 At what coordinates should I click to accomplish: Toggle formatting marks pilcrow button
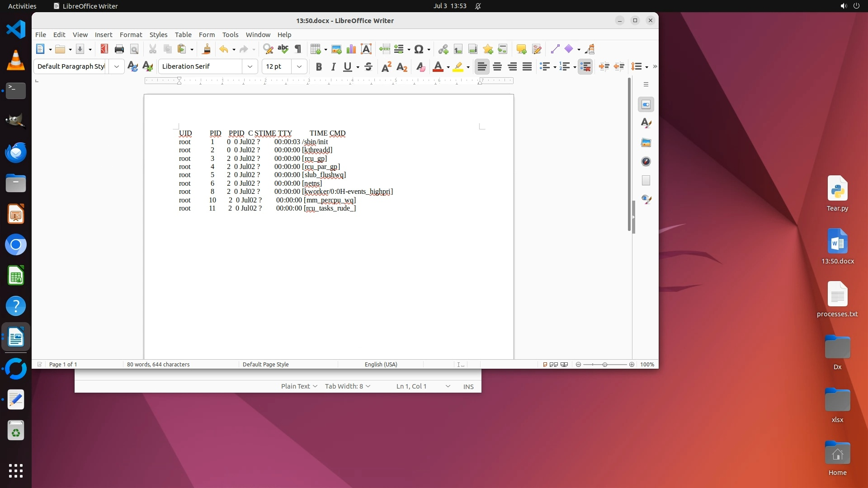tap(298, 49)
